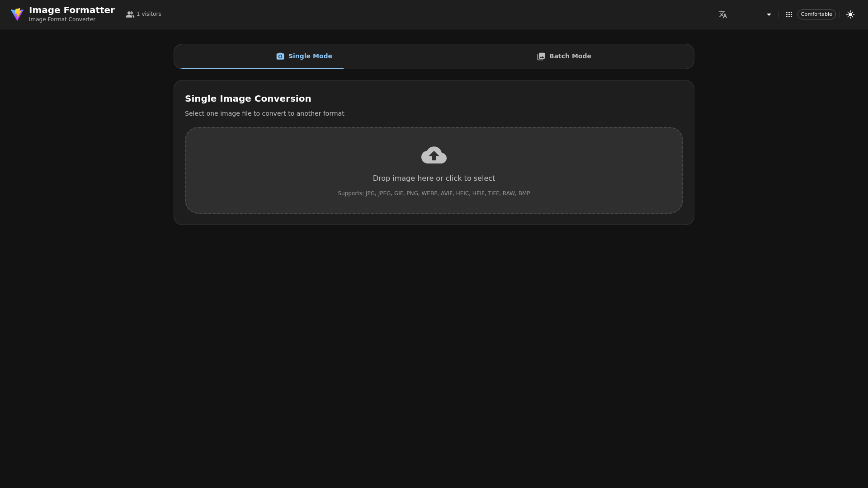The height and width of the screenshot is (488, 868).
Task: Click the cloud upload icon
Action: coord(434,155)
